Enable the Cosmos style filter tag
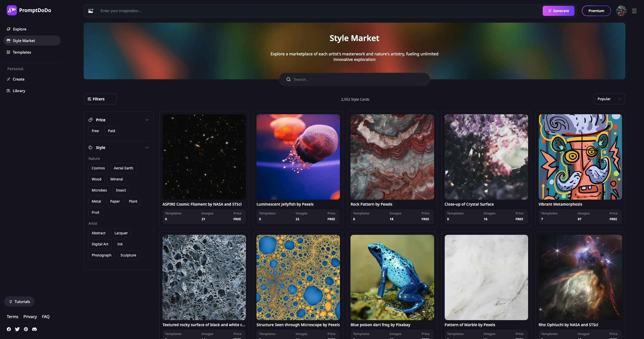This screenshot has height=339, width=644. point(98,168)
